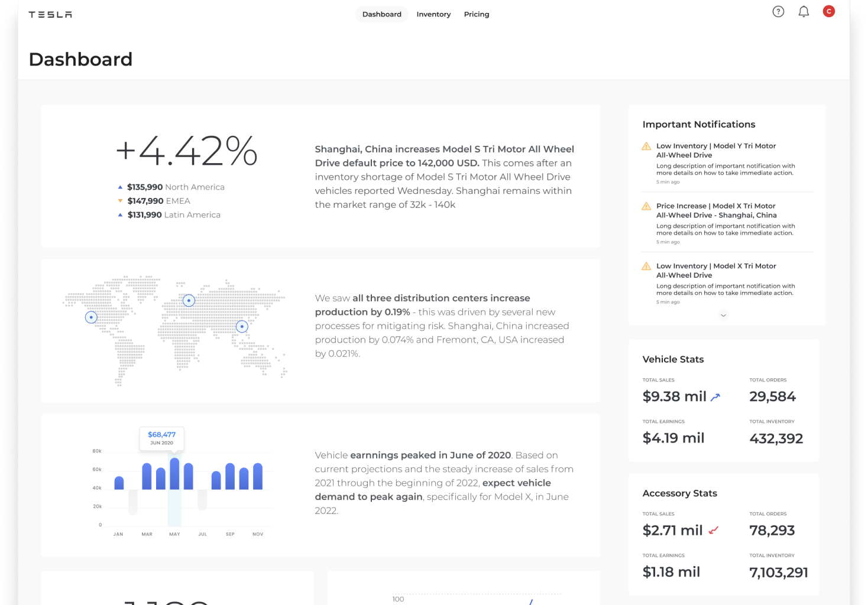Click the $131,990 Latin America price

click(145, 215)
